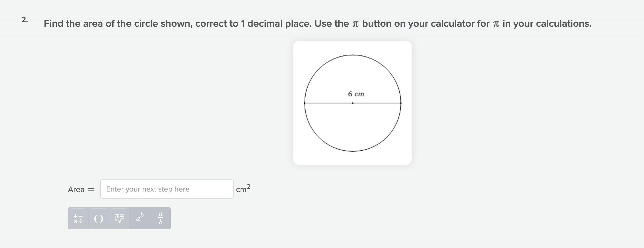
Task: Click the cm² unit label
Action: [243, 189]
